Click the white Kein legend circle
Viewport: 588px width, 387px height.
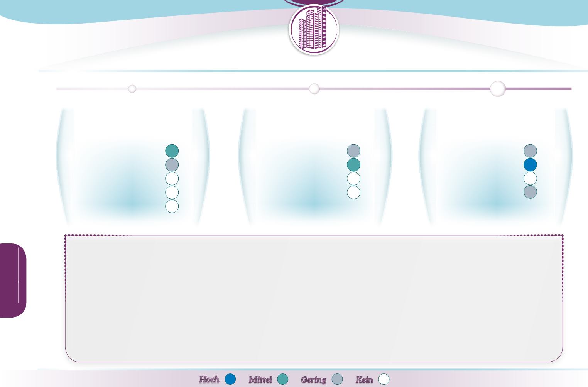point(384,379)
